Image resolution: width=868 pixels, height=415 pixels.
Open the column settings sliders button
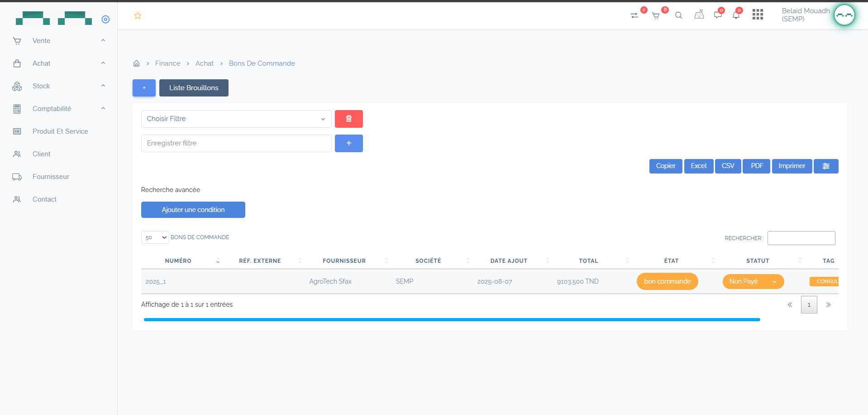click(826, 166)
